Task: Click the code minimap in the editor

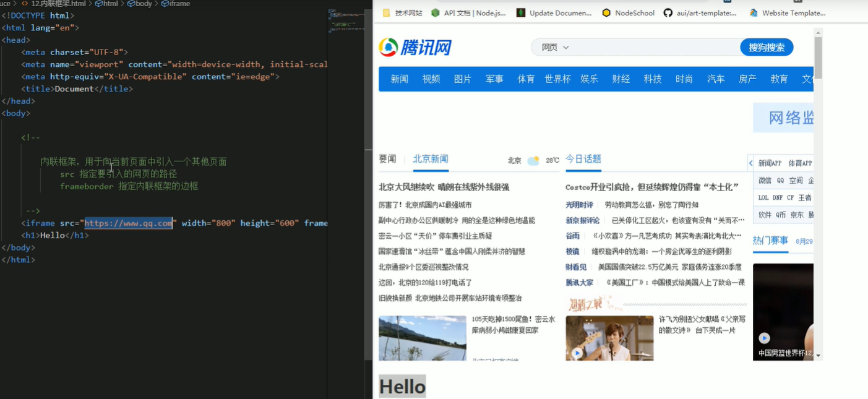Action: [x=345, y=20]
